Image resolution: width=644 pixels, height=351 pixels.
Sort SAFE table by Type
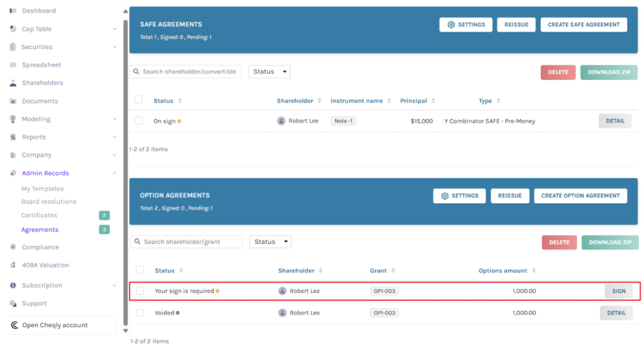click(498, 101)
